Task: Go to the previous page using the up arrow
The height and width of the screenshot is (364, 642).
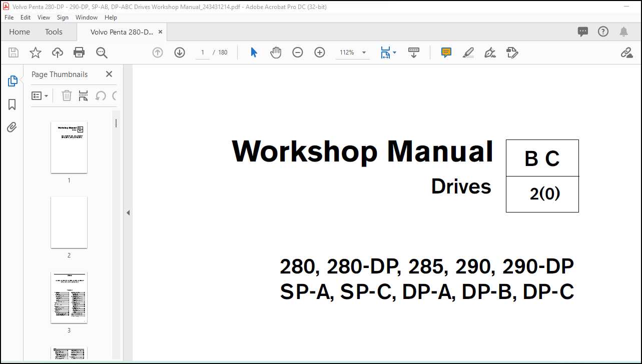Action: [158, 52]
